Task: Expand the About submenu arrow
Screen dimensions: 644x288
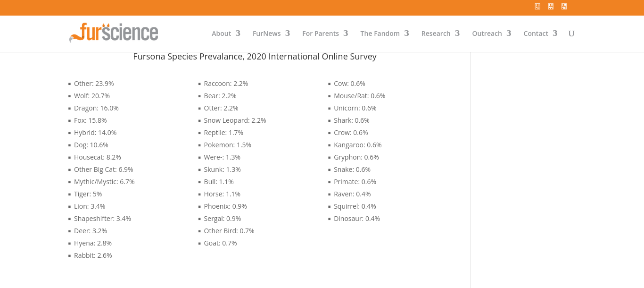Action: click(x=238, y=33)
